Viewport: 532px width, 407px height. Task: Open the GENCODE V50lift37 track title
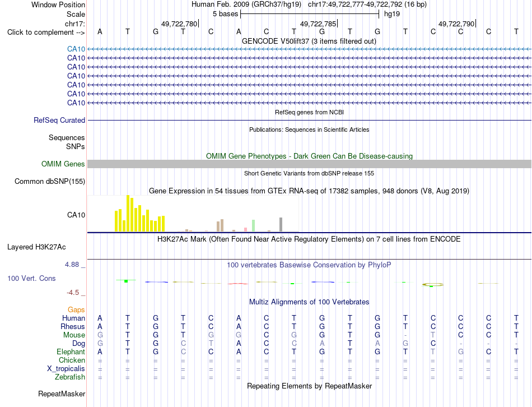(x=309, y=41)
